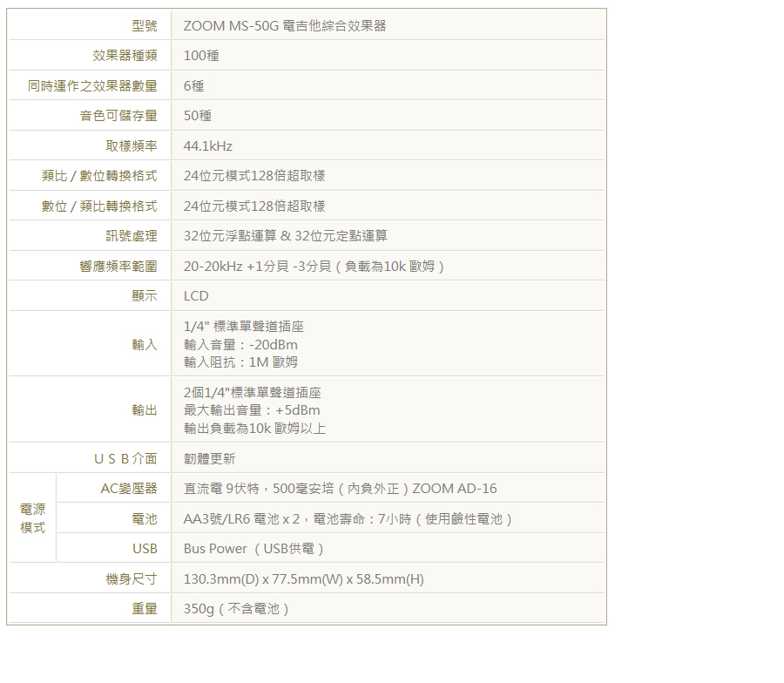Click the 韌體更新 USB interface value
784x683 pixels.
pos(209,459)
